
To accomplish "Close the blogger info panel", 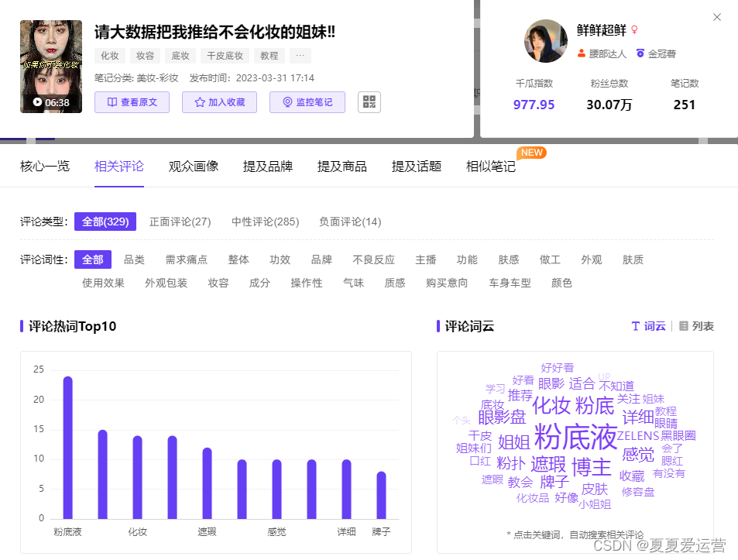I will (x=717, y=17).
